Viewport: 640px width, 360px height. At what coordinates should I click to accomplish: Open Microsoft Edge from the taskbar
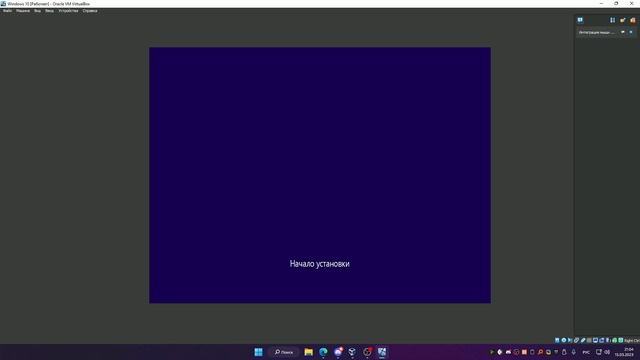point(323,352)
